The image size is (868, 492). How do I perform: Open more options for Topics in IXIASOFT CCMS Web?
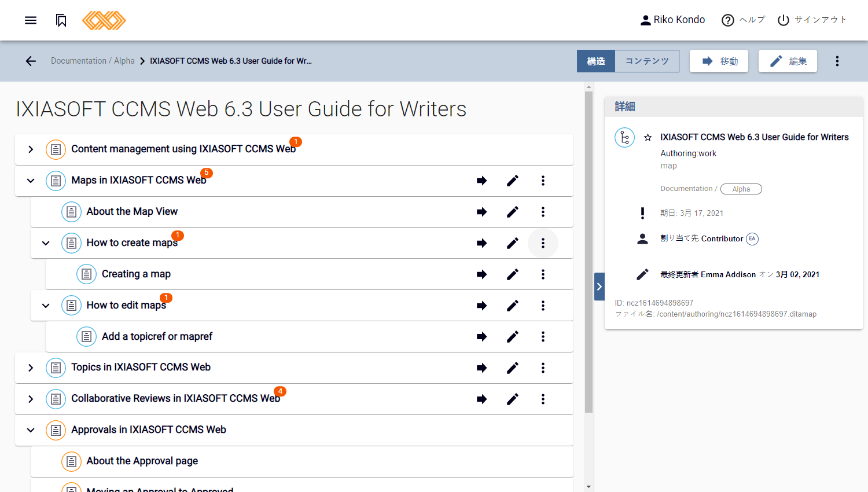click(543, 368)
